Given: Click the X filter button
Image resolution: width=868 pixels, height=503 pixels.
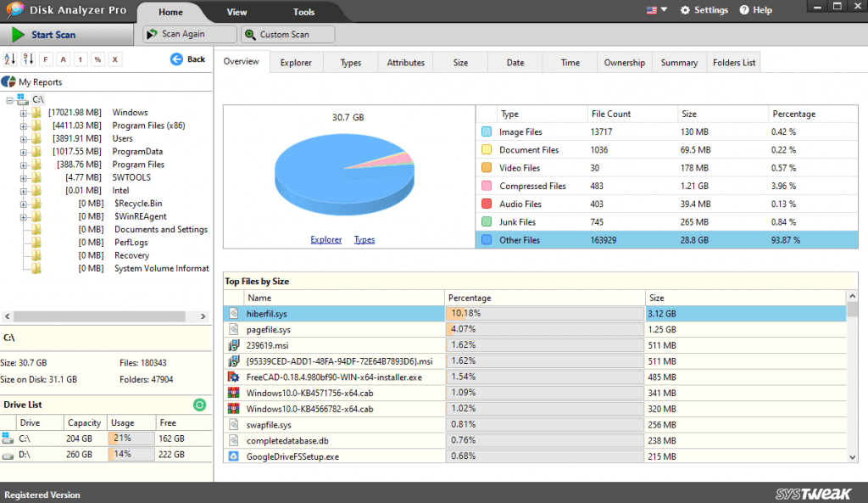Looking at the screenshot, I should [x=114, y=59].
